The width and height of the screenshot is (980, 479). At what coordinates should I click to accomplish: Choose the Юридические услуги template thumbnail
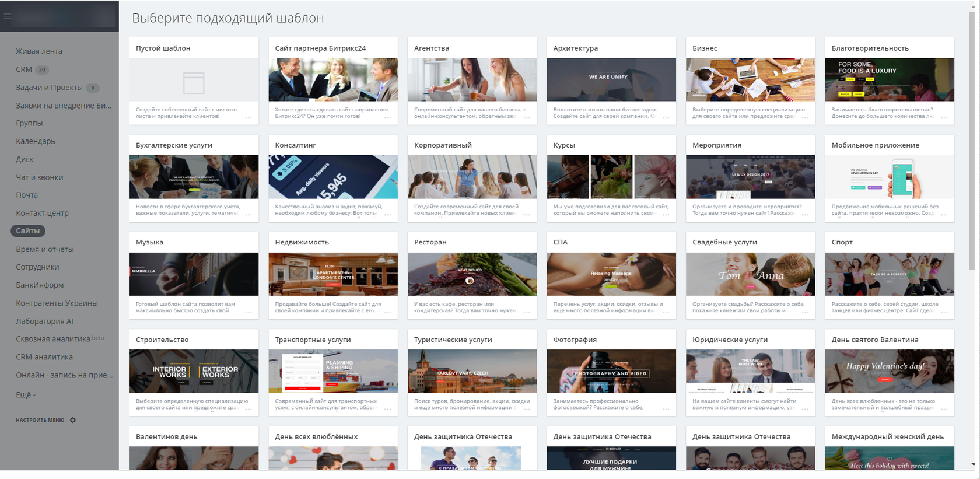pyautogui.click(x=750, y=371)
